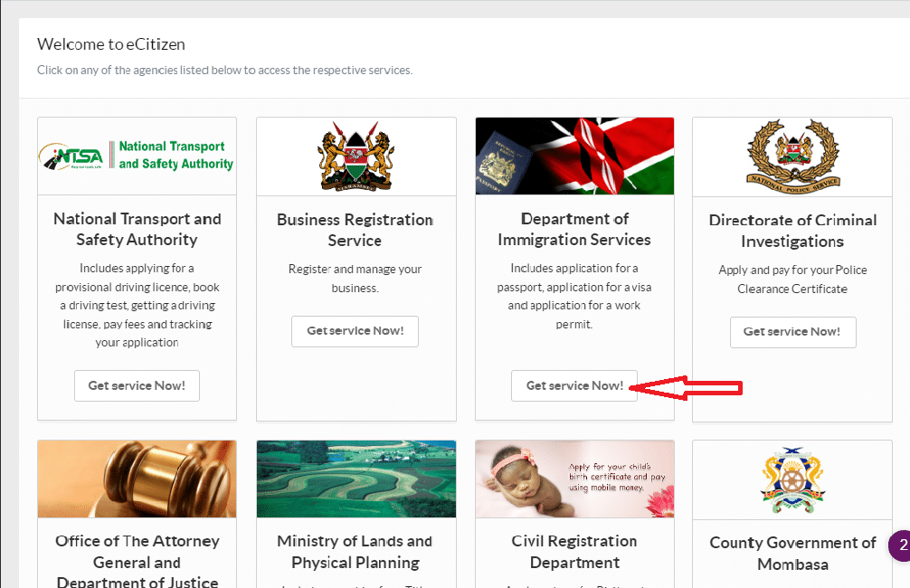Open Ministry of Lands and Physical Planning

pyautogui.click(x=355, y=552)
